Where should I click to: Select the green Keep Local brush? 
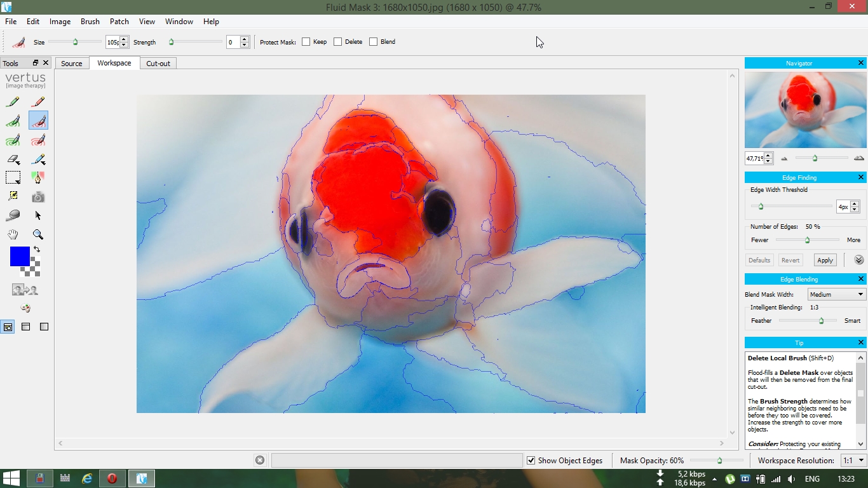point(13,121)
